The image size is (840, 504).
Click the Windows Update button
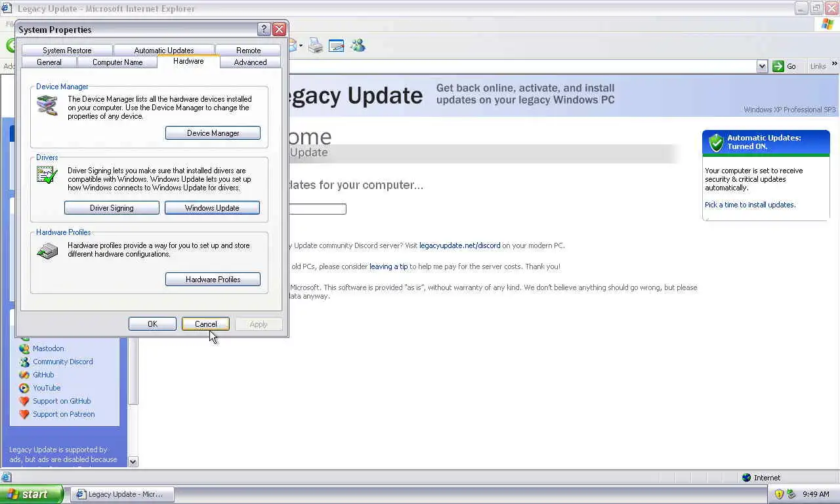tap(212, 208)
